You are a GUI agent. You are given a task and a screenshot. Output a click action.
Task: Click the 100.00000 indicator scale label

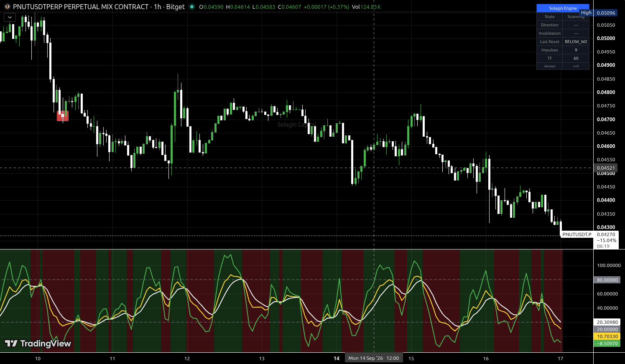click(x=609, y=265)
